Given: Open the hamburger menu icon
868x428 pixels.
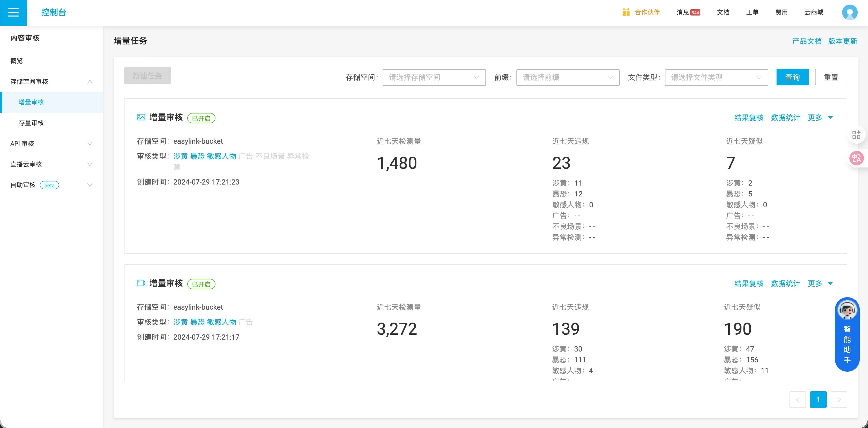Looking at the screenshot, I should (13, 12).
